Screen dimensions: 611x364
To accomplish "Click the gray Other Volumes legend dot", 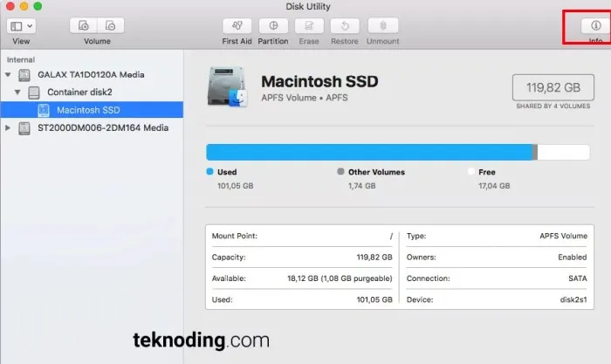I will pyautogui.click(x=340, y=171).
